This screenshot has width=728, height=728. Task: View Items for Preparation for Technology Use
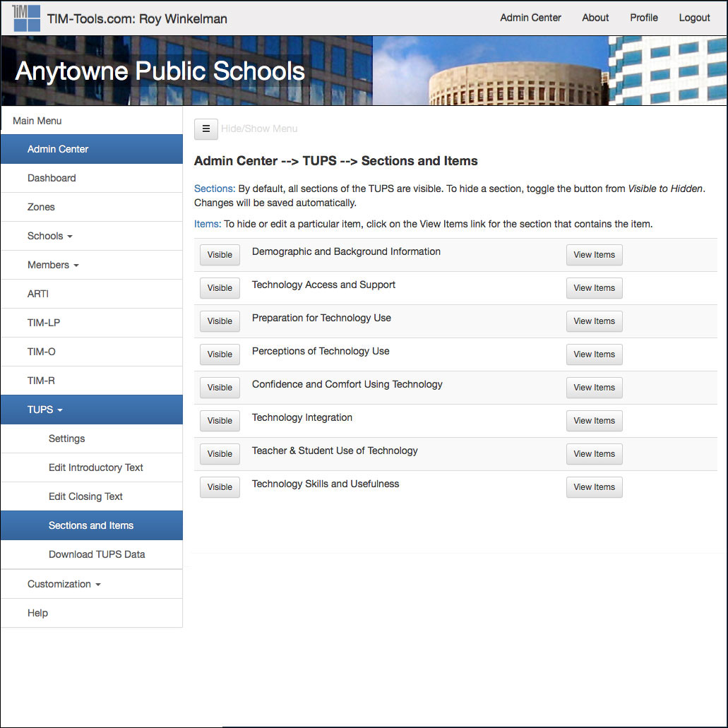tap(594, 321)
